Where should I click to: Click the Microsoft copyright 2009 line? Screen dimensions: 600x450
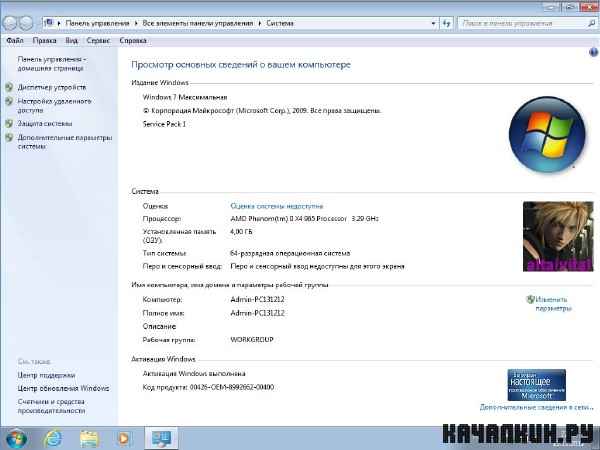pos(262,111)
